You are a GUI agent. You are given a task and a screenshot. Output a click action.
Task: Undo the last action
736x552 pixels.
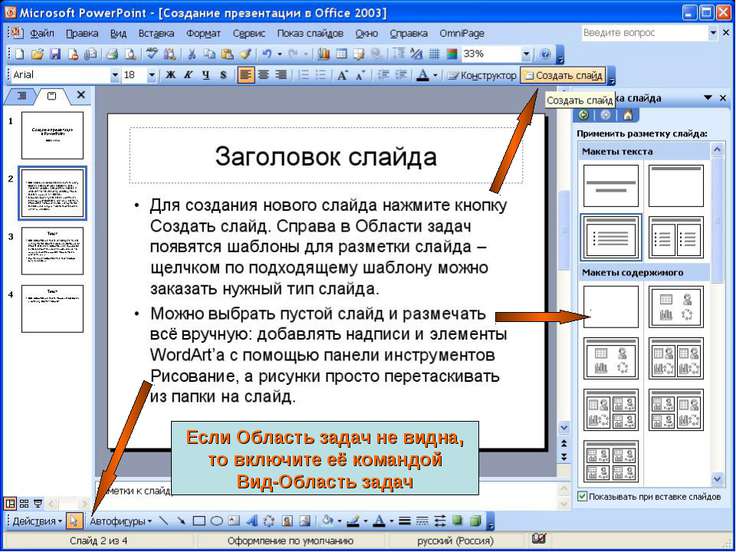267,54
